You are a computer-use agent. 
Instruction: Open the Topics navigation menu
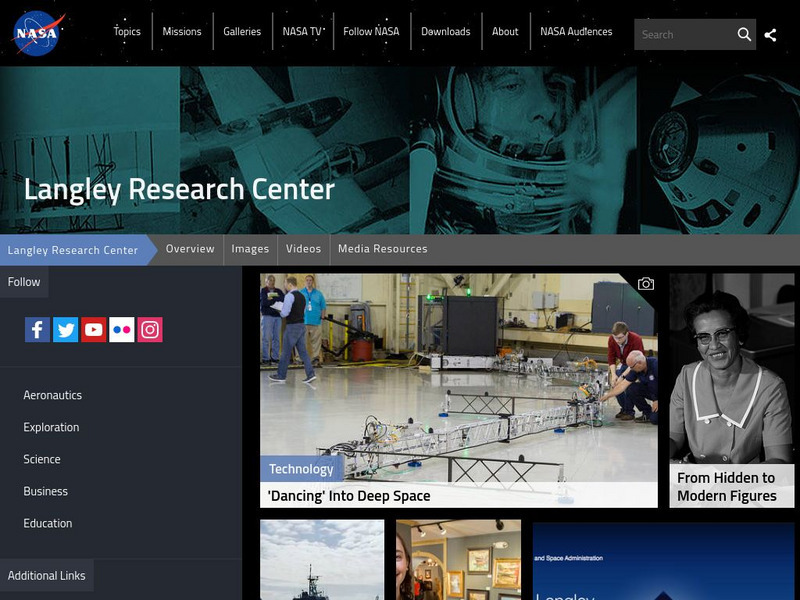pyautogui.click(x=126, y=31)
